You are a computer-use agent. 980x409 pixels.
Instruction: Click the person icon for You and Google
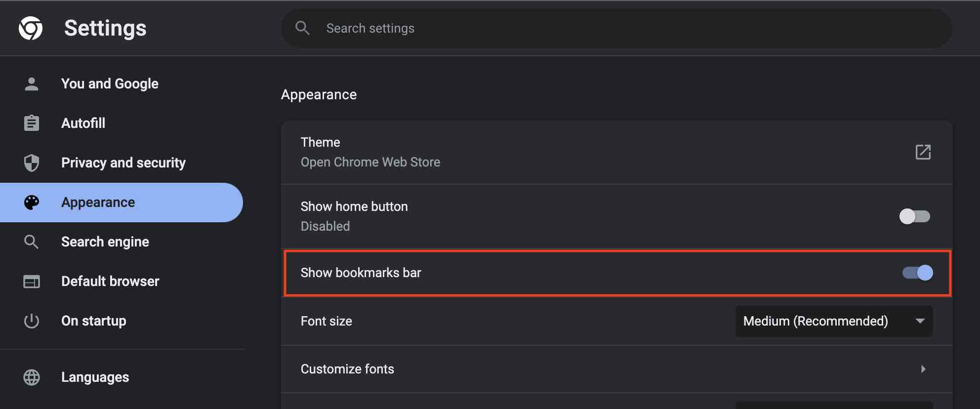coord(32,84)
